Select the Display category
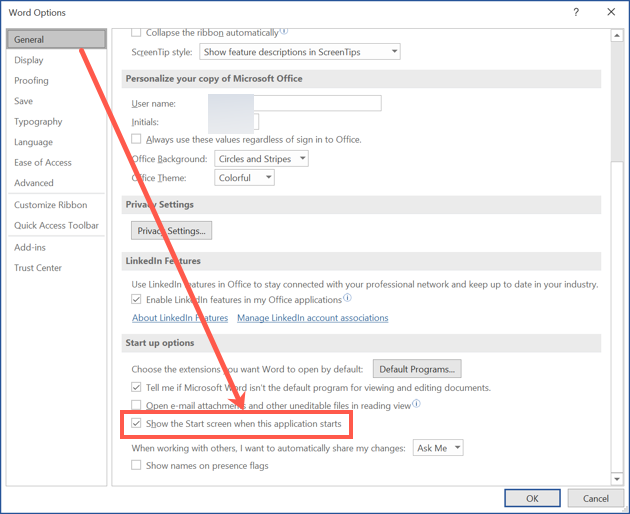The width and height of the screenshot is (630, 514). [x=29, y=60]
